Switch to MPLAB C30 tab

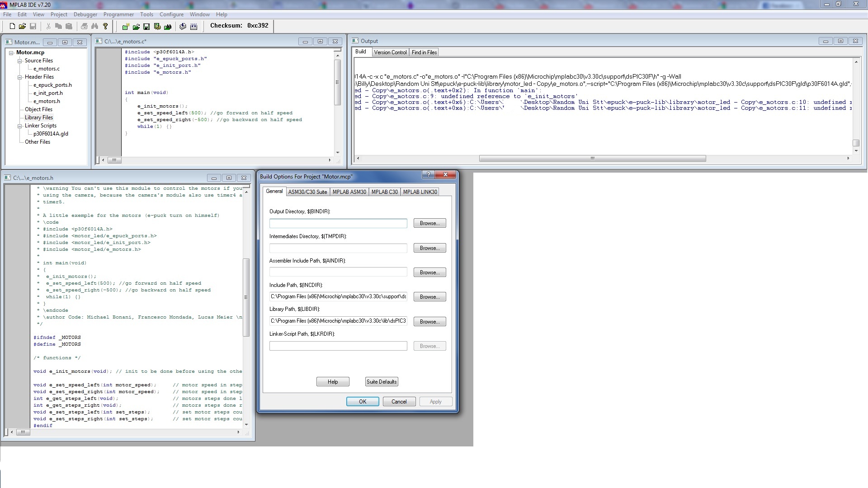(384, 192)
